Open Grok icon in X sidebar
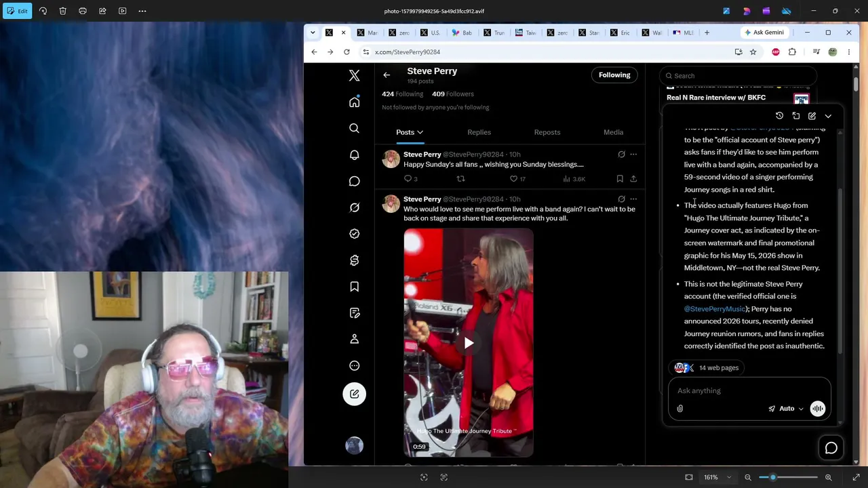Image resolution: width=868 pixels, height=488 pixels. tap(354, 207)
